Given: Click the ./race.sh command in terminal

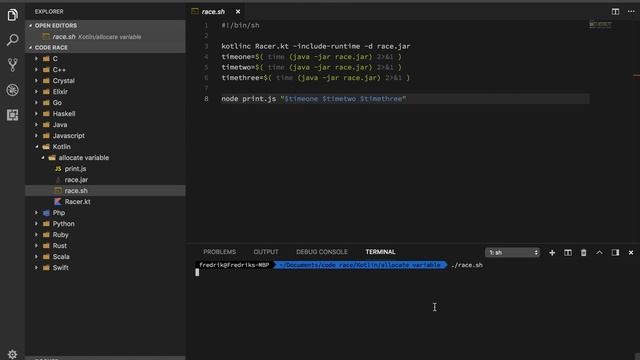Looking at the screenshot, I should (x=467, y=265).
